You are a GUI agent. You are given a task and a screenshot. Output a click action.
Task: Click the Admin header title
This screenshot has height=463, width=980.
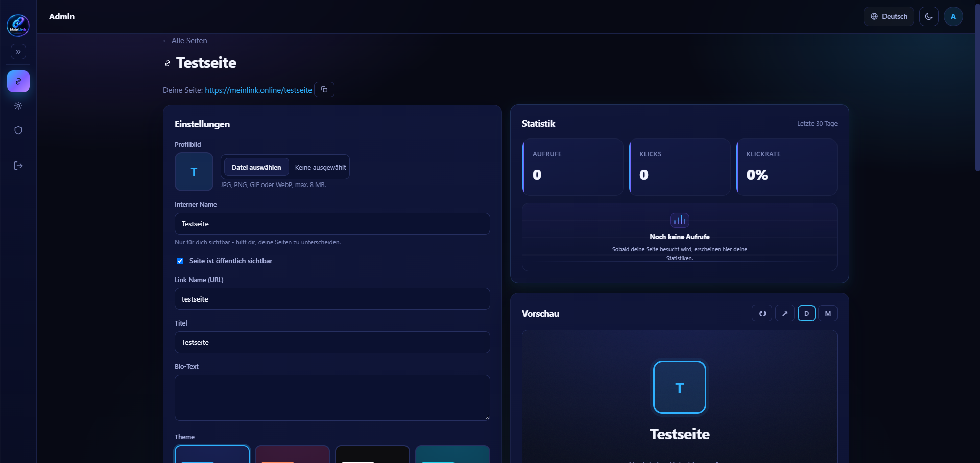pyautogui.click(x=62, y=16)
